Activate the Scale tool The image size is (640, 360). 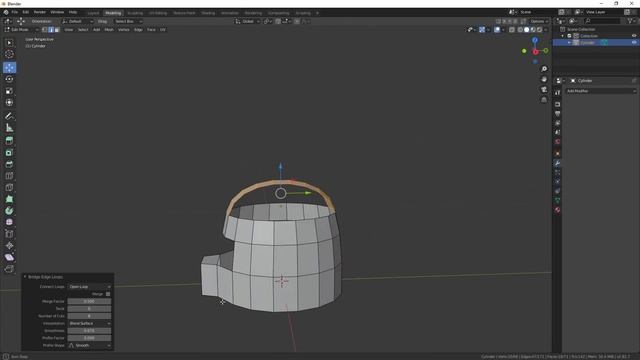(9, 91)
